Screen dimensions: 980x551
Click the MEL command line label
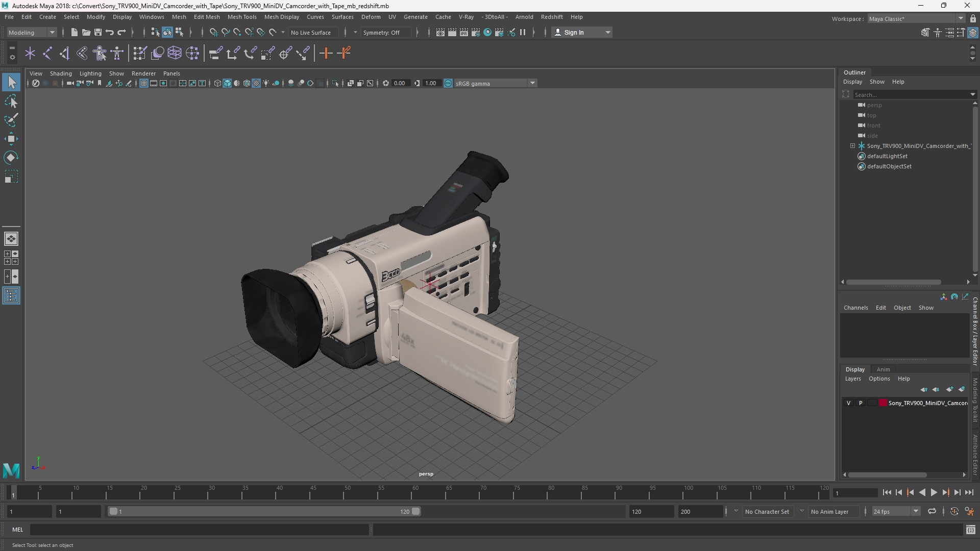[18, 530]
